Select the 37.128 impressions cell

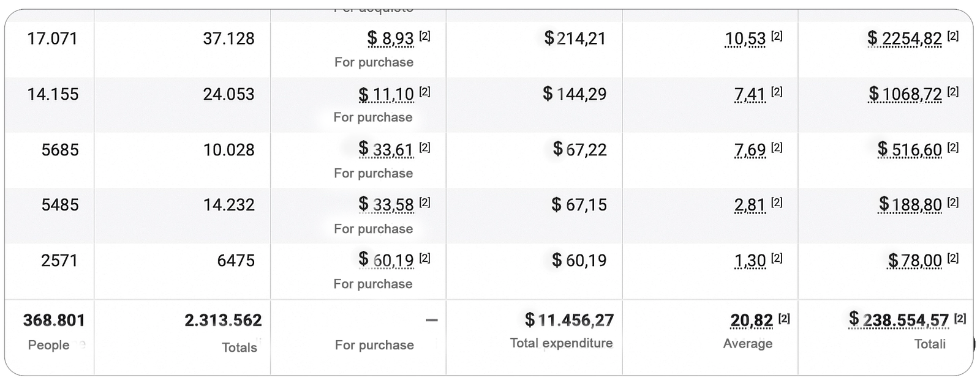click(x=228, y=39)
